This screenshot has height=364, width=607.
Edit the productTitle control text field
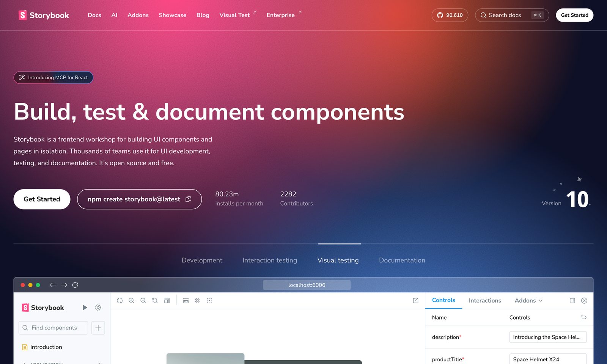click(x=548, y=359)
